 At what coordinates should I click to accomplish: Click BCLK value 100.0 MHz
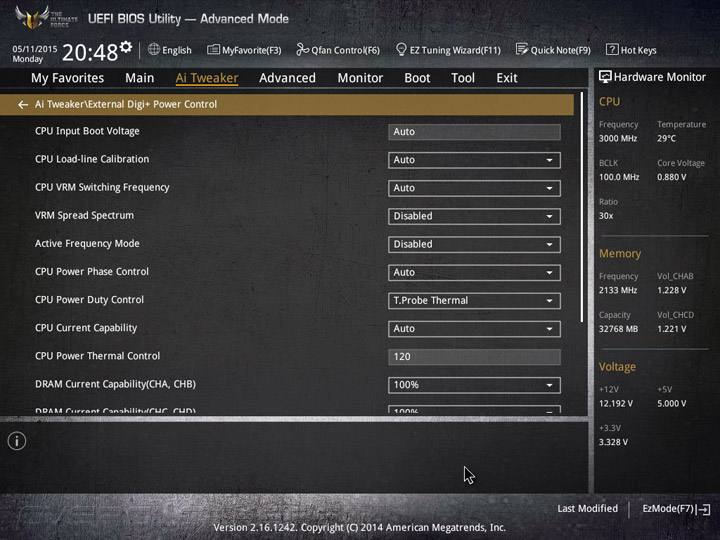tap(619, 177)
